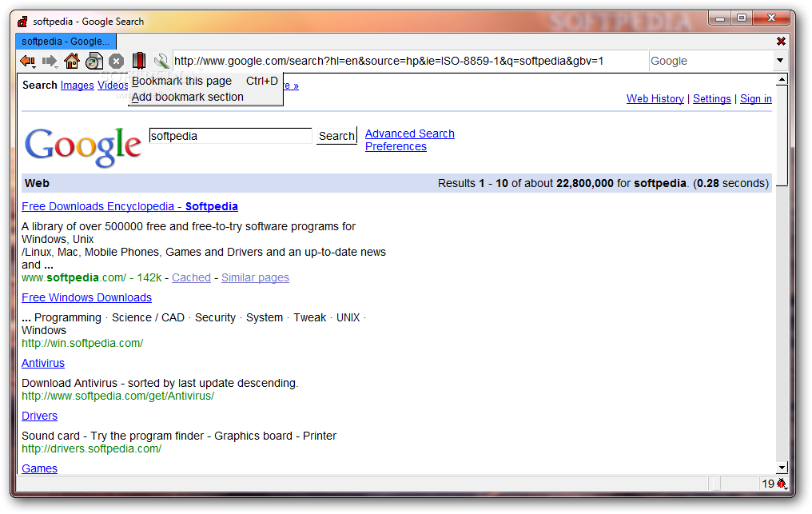Image resolution: width=812 pixels, height=514 pixels.
Task: Click the 'Web' results header label
Action: click(37, 183)
